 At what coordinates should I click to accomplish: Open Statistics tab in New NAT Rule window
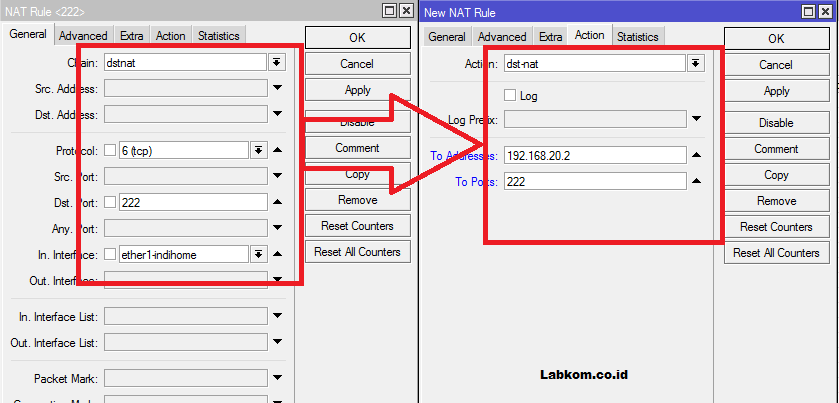638,37
